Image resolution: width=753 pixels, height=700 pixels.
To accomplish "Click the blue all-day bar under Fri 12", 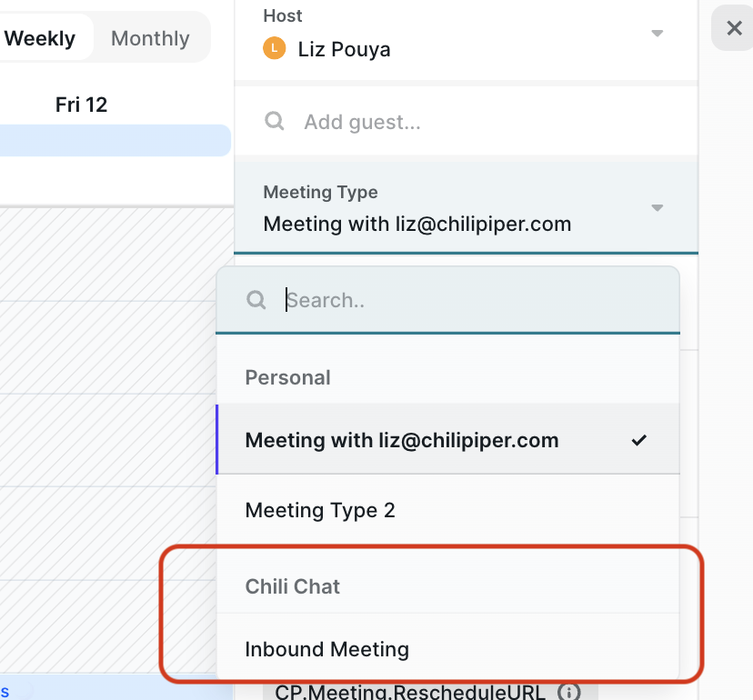I will [115, 140].
